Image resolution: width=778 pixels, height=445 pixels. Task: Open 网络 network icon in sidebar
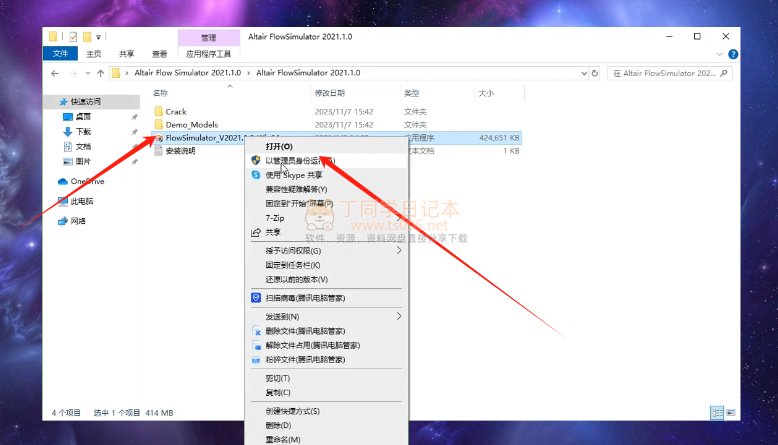(63, 221)
